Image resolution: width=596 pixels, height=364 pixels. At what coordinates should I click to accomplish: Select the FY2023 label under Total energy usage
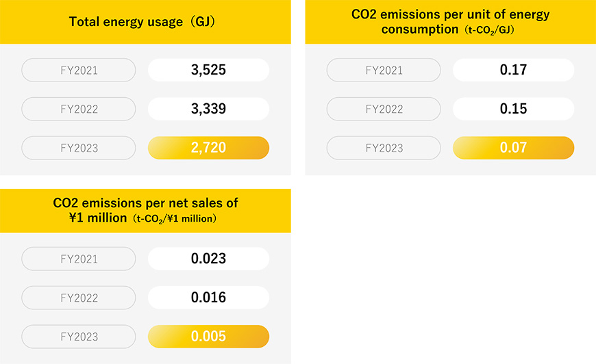[79, 148]
